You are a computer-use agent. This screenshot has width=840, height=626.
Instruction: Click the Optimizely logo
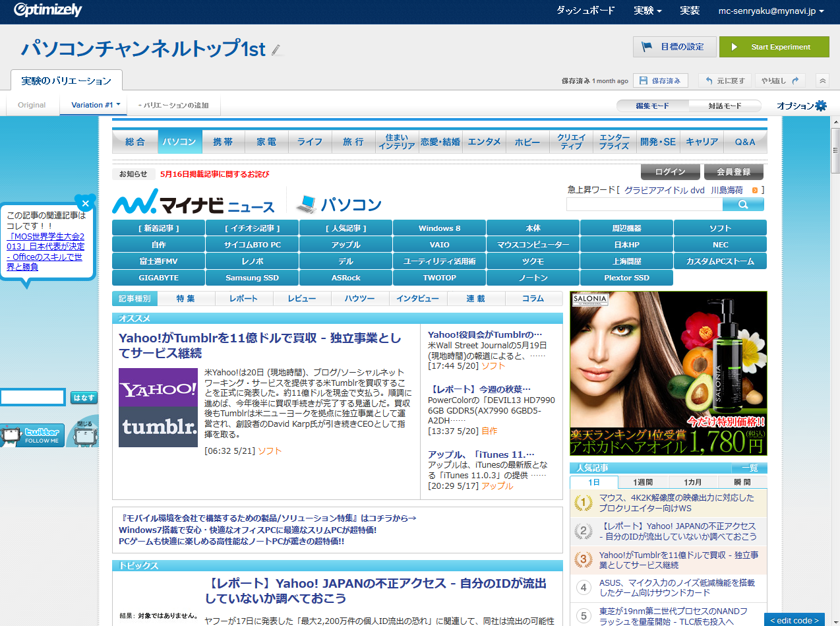click(47, 10)
